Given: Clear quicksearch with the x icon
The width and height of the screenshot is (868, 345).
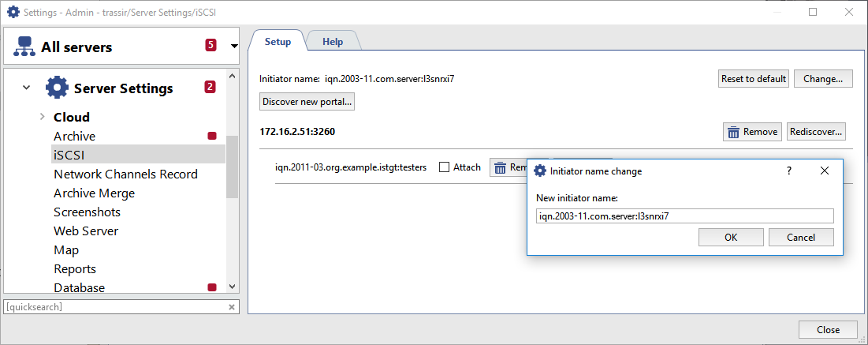Looking at the screenshot, I should [x=232, y=306].
